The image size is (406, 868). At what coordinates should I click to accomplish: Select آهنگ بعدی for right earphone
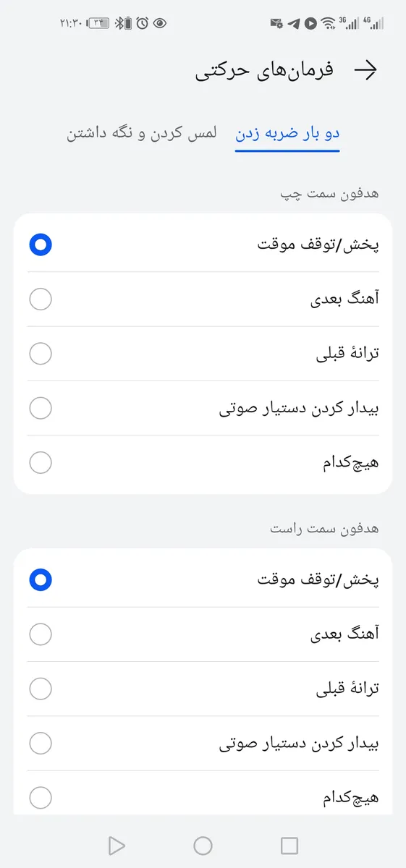point(203,634)
